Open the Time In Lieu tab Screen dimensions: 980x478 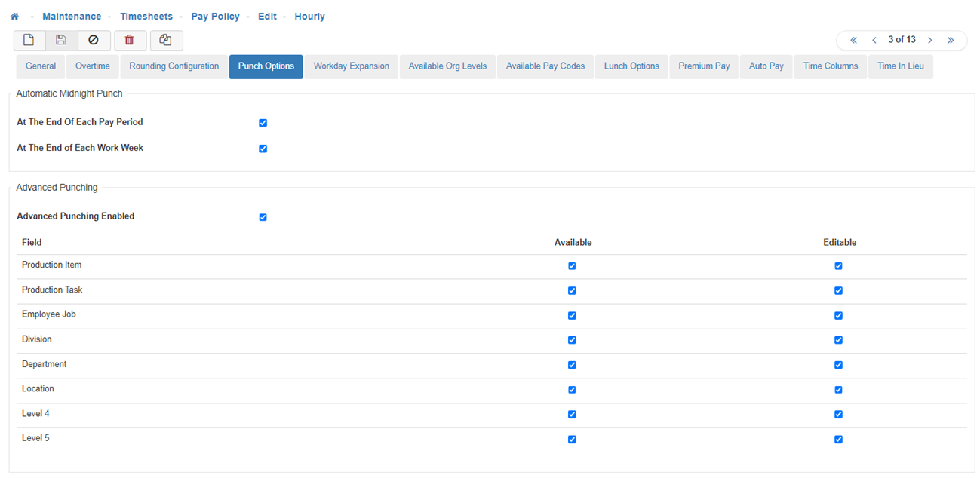pos(900,66)
